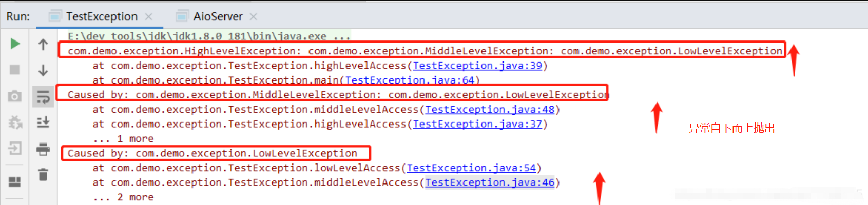The image size is (868, 205).
Task: Click the Scroll to End icon
Action: coord(43,122)
